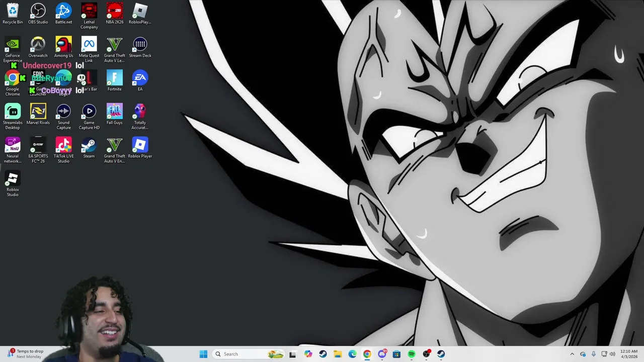Launch Copilot from the taskbar
Viewport: 644px width, 362px height.
(308, 354)
